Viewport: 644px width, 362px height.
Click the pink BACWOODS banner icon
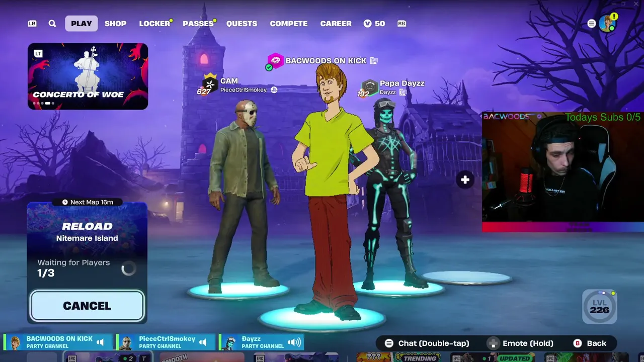[275, 61]
